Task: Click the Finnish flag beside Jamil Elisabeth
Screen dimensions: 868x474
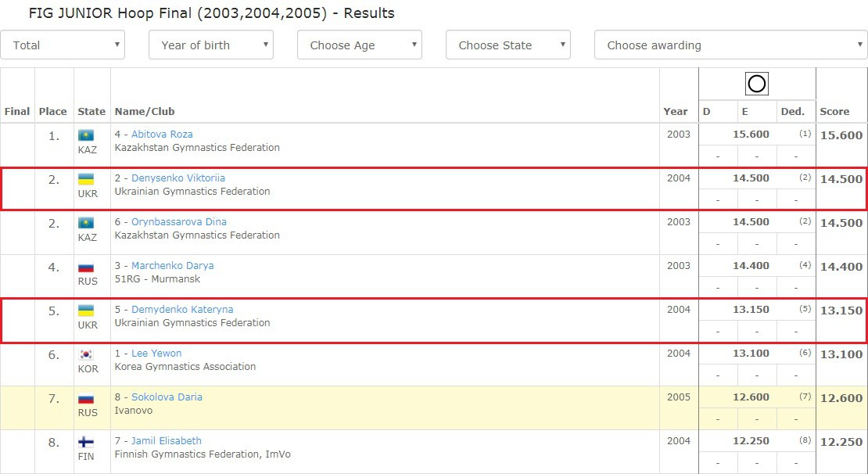Action: pyautogui.click(x=86, y=441)
